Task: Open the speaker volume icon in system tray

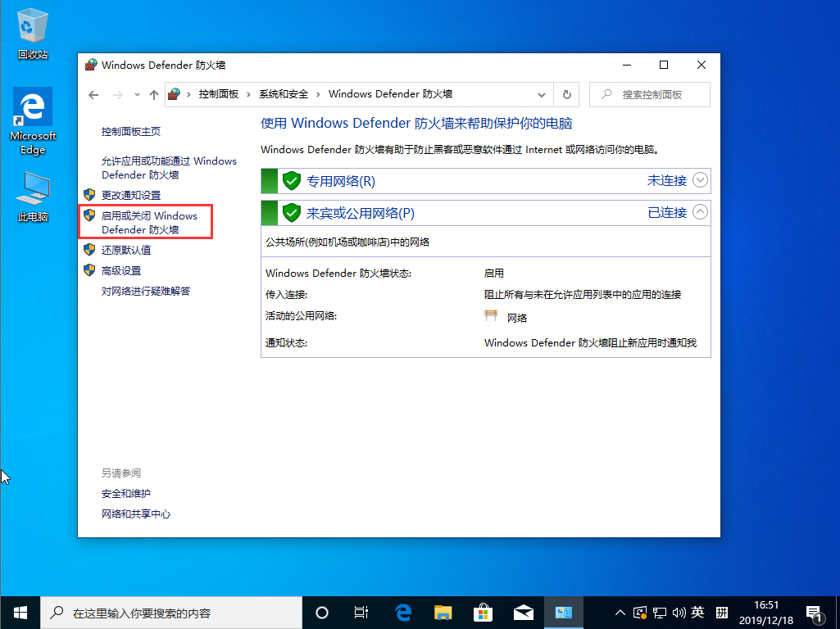Action: pyautogui.click(x=679, y=612)
